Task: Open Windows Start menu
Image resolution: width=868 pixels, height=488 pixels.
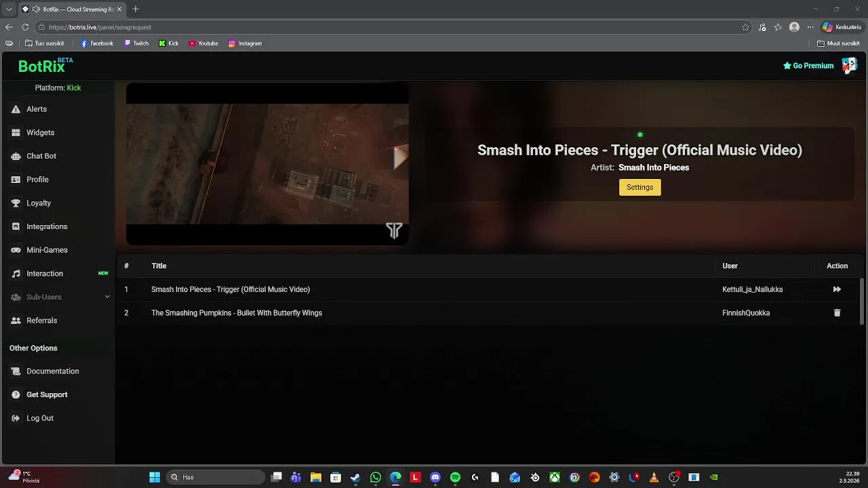Action: 155,477
